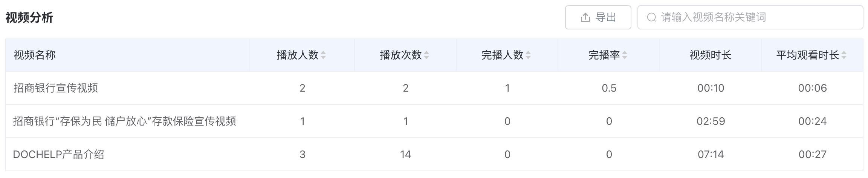Click the 播放人数 header label

click(x=298, y=55)
